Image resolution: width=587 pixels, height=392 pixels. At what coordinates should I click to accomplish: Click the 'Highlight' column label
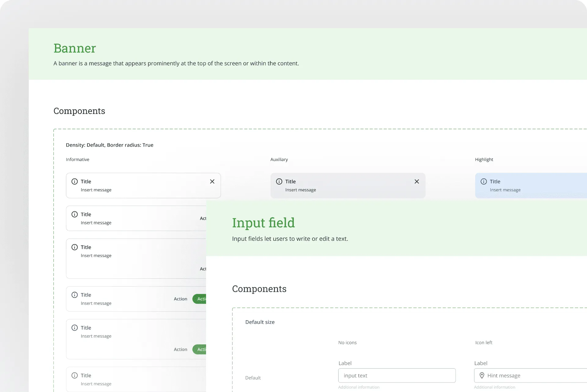[484, 159]
